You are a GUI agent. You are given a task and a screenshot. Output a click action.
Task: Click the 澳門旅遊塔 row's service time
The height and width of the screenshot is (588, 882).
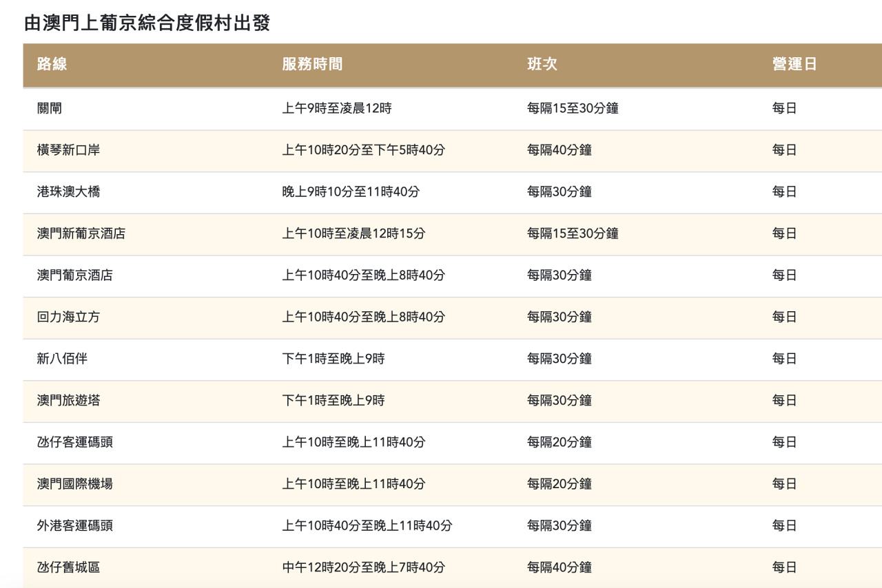click(x=333, y=400)
